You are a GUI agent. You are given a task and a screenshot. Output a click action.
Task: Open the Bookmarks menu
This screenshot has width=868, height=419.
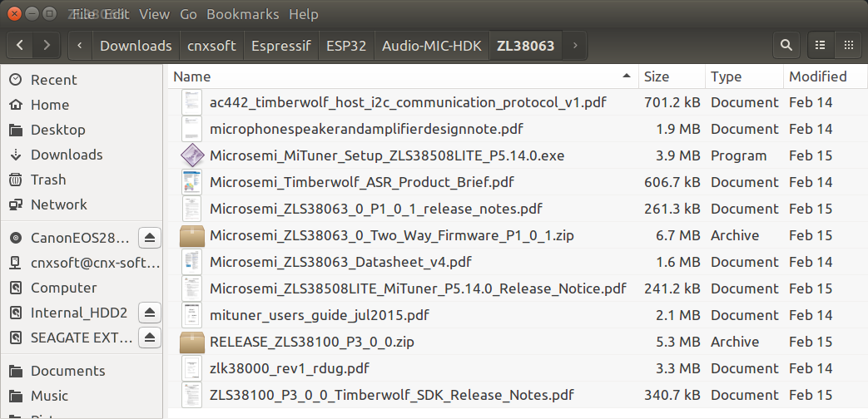(242, 14)
